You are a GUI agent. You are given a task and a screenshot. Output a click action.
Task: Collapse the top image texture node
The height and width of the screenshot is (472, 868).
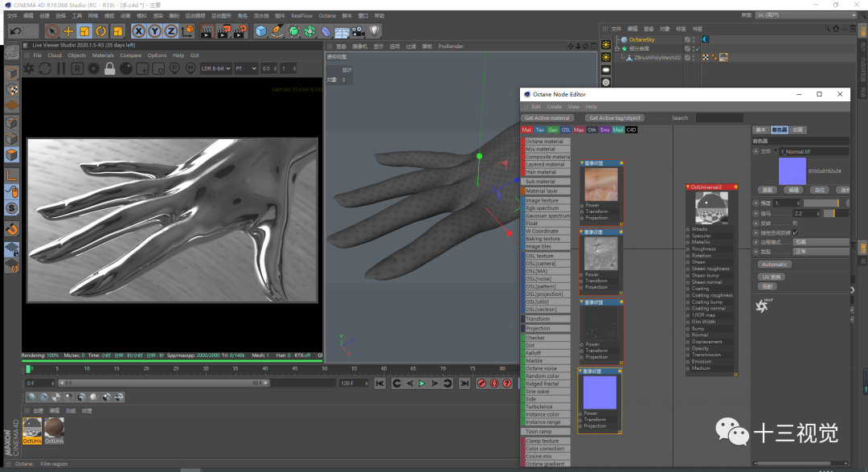pos(582,163)
